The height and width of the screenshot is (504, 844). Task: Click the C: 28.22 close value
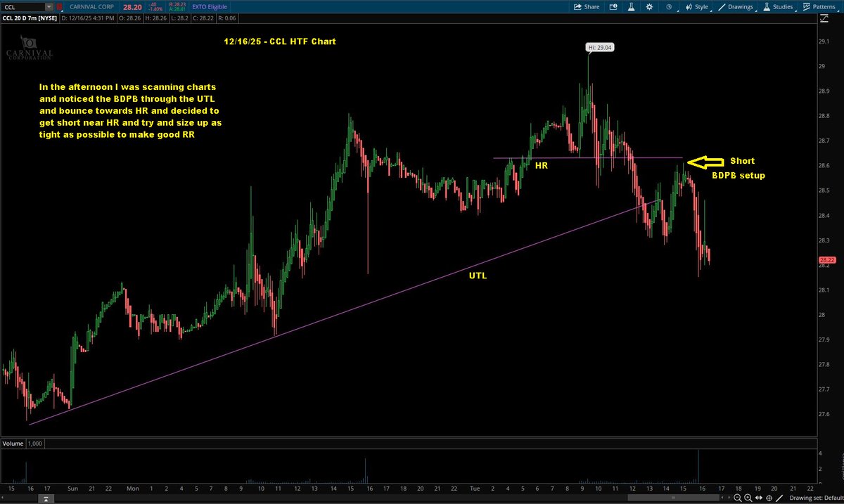pos(203,18)
